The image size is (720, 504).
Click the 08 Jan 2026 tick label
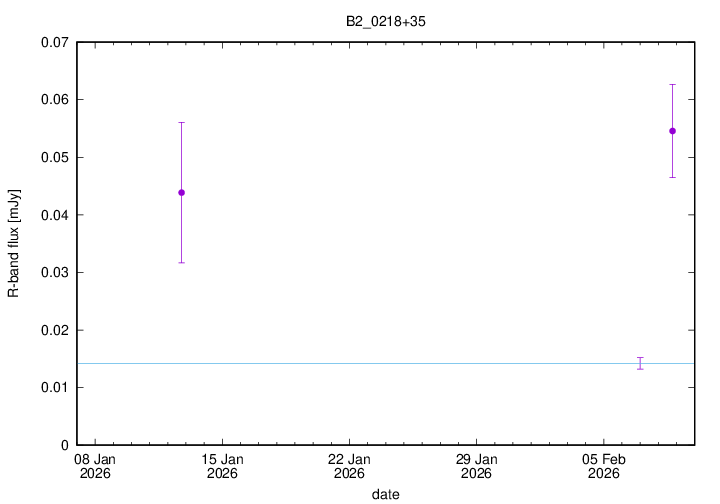click(x=95, y=466)
